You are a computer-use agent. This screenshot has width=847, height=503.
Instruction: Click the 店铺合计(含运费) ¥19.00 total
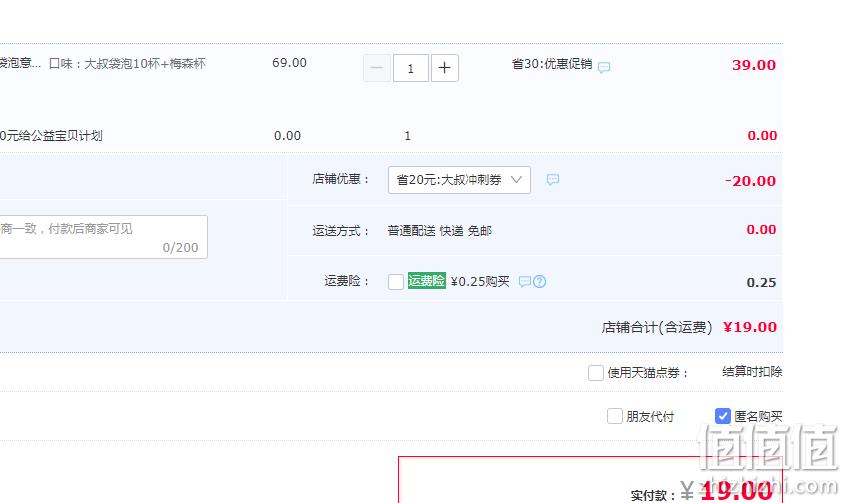[x=689, y=327]
